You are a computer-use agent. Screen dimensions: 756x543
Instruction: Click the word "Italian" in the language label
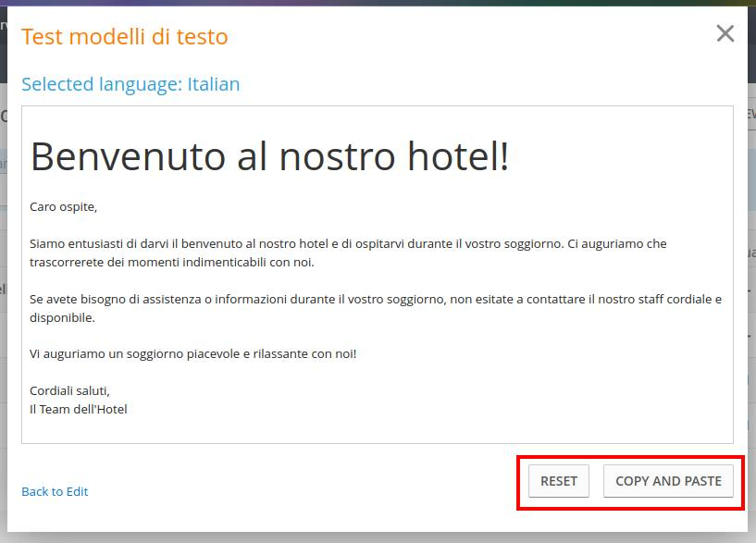[x=214, y=84]
